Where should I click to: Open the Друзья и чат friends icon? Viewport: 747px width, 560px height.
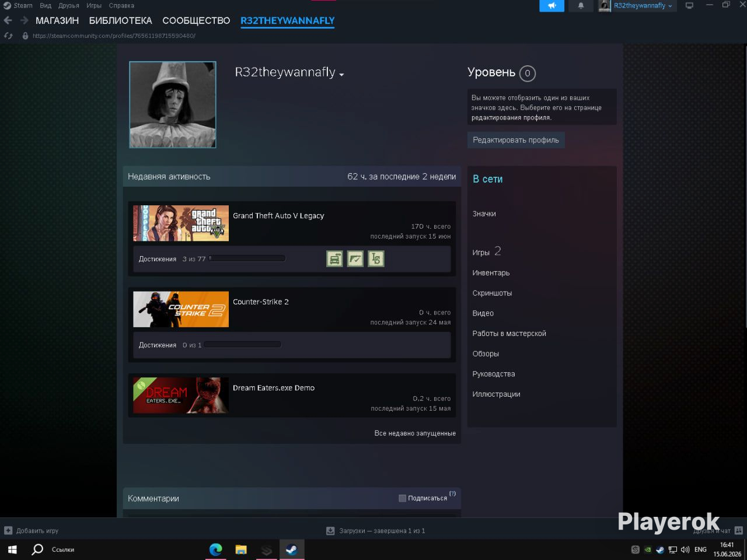point(739,531)
